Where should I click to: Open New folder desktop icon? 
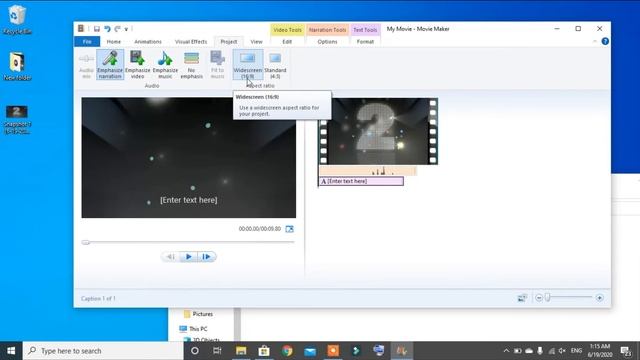tap(17, 66)
